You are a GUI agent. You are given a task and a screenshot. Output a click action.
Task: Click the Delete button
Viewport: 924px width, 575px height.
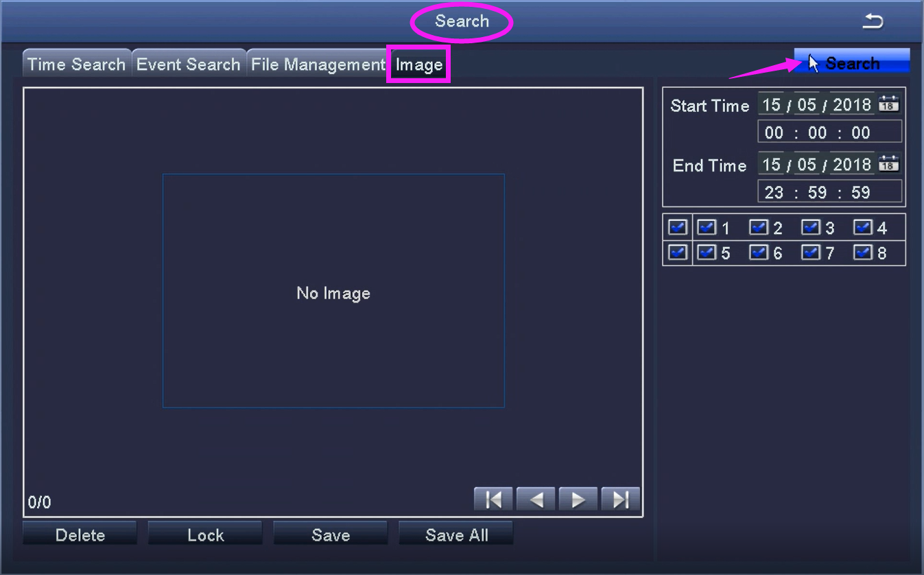[x=80, y=535]
